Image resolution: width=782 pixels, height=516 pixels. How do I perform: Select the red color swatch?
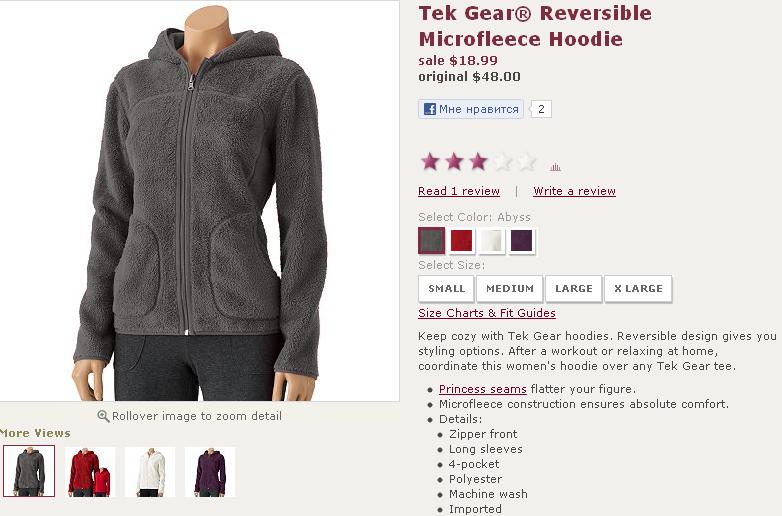click(x=461, y=241)
